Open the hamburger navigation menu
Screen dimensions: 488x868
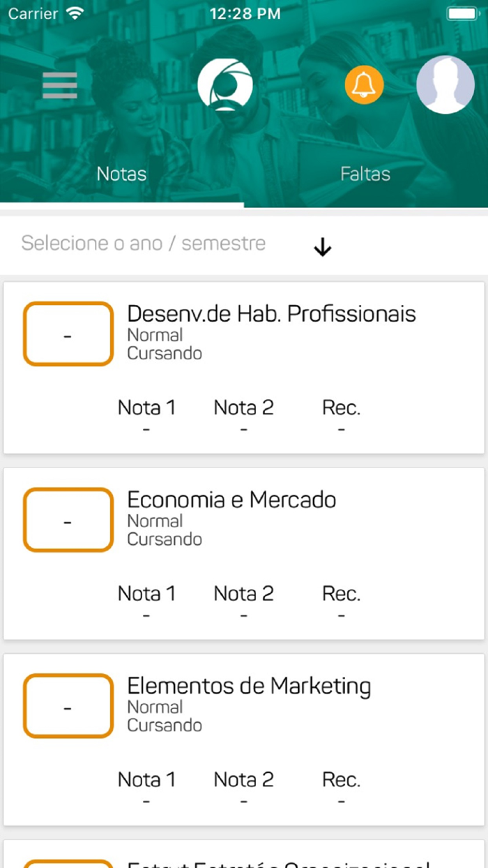click(59, 84)
